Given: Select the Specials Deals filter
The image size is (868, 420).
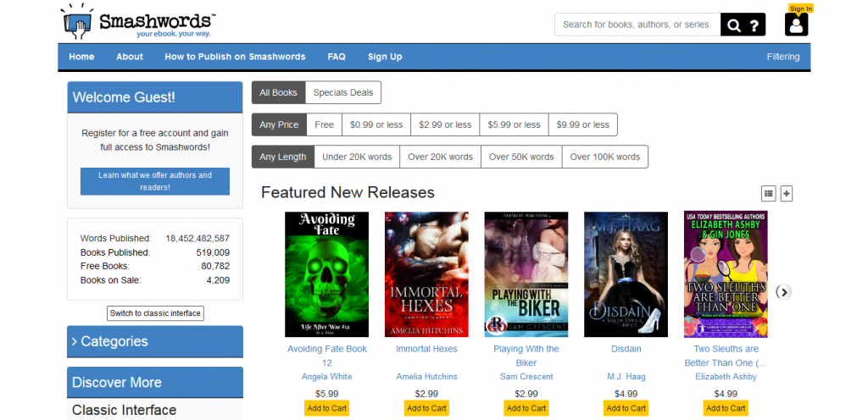Looking at the screenshot, I should point(343,92).
